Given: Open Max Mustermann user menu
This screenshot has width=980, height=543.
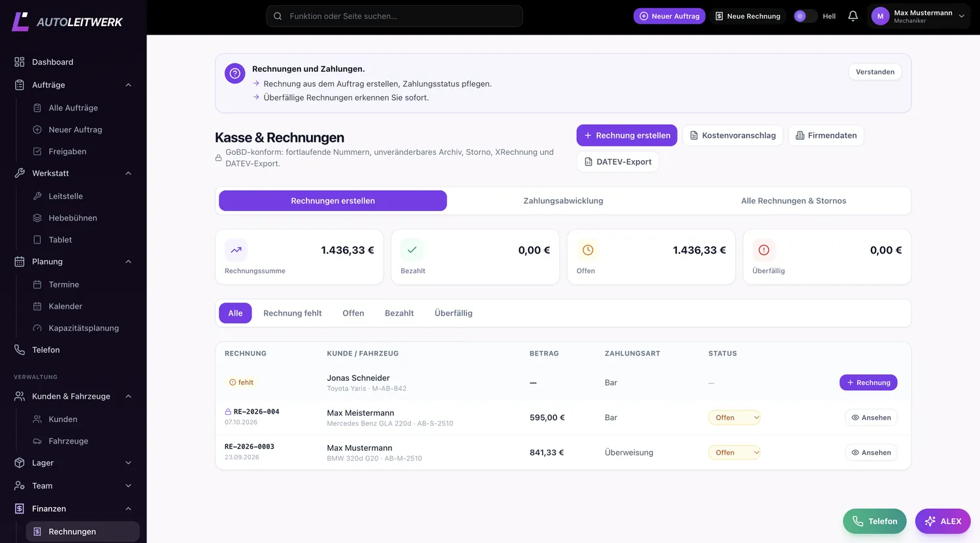Looking at the screenshot, I should click(x=919, y=16).
